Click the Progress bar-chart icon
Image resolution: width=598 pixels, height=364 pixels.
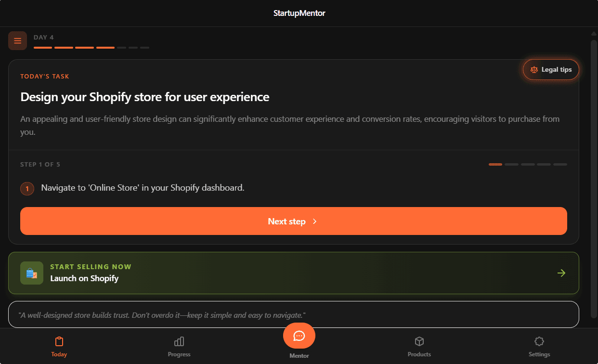[x=179, y=341]
